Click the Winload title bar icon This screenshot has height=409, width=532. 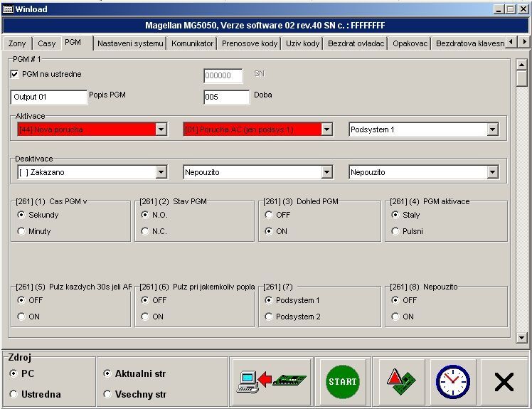pyautogui.click(x=8, y=9)
